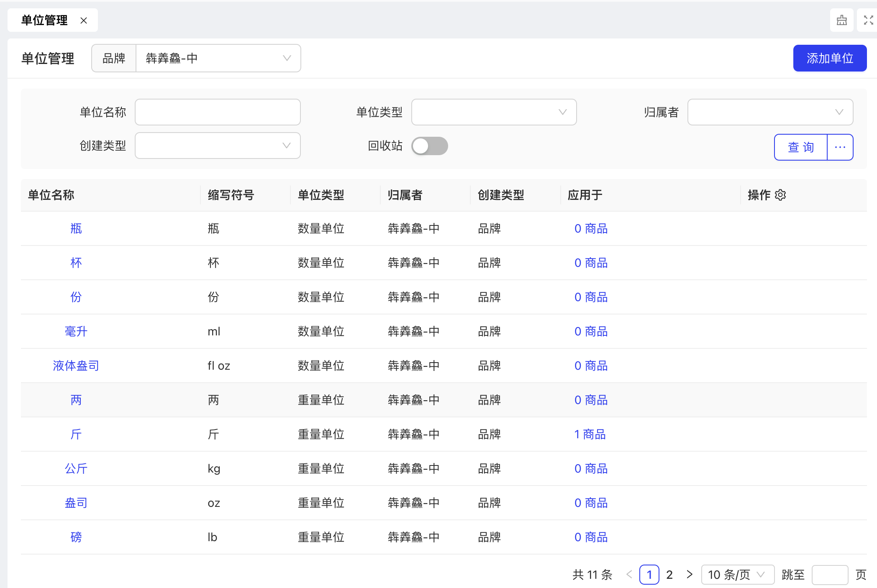
Task: Click 数量单位 type cell in 瓶 row
Action: point(321,228)
